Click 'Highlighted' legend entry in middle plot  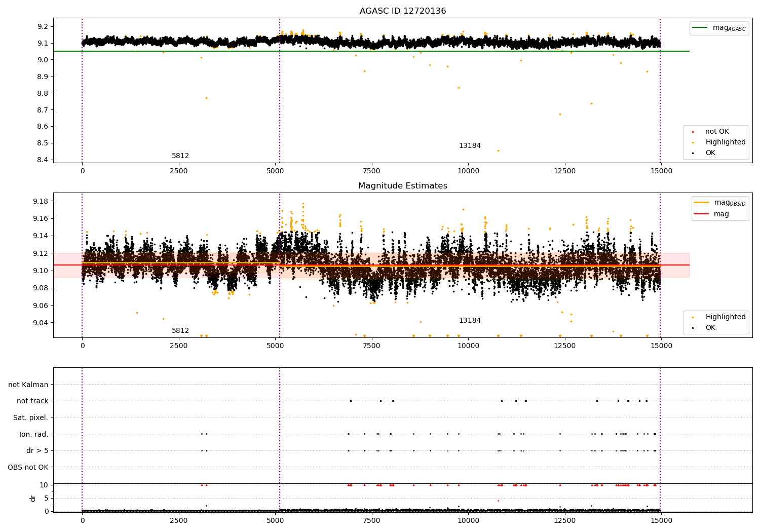point(720,317)
